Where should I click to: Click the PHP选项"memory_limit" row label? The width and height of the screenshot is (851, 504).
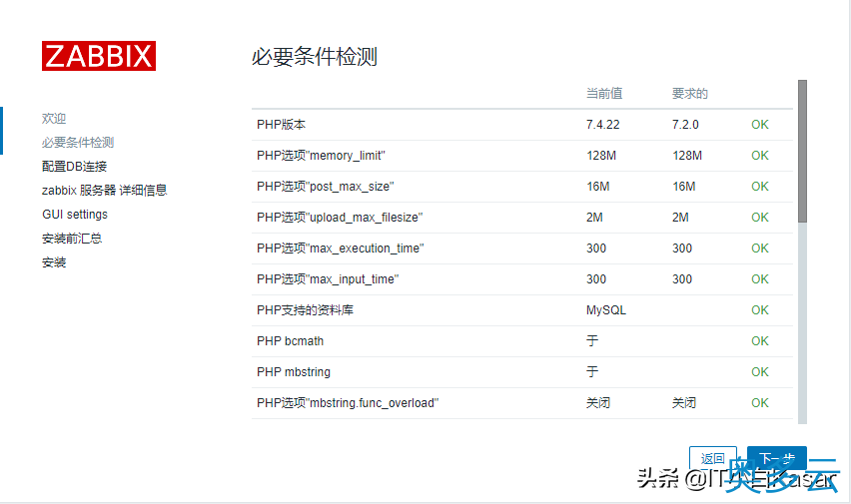click(x=321, y=155)
